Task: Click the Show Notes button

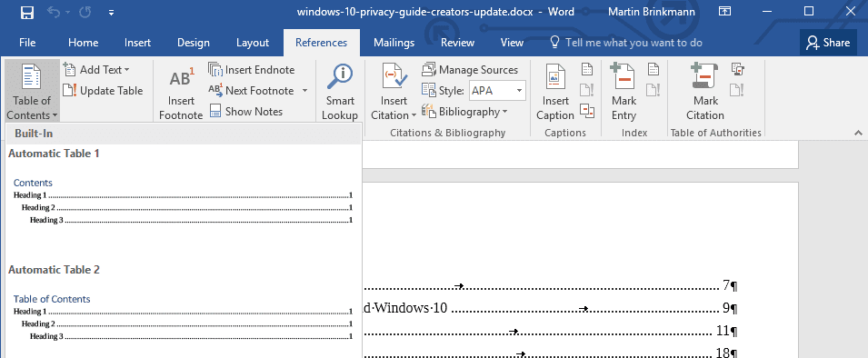Action: tap(245, 111)
